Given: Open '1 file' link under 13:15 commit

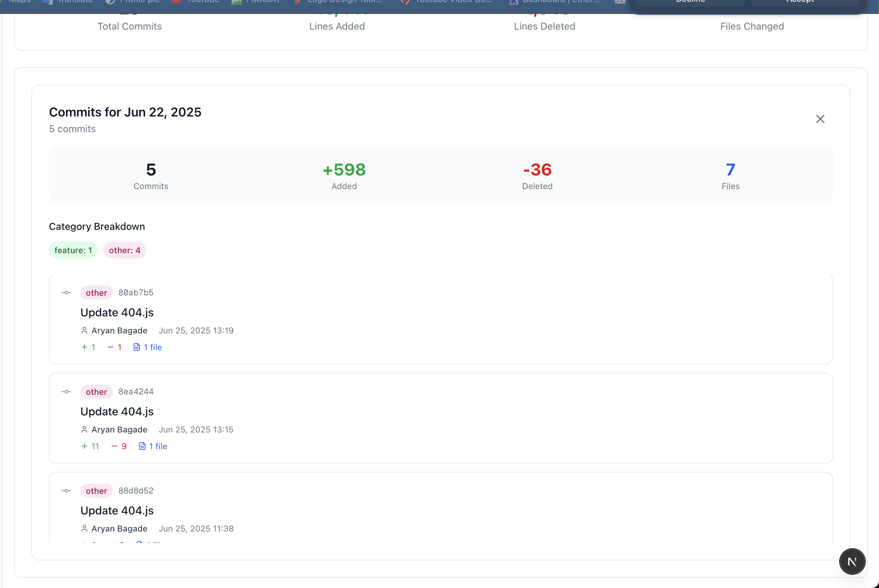Looking at the screenshot, I should click(x=158, y=446).
